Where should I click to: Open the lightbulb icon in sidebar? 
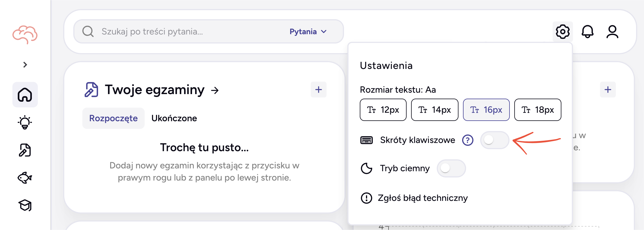(x=25, y=122)
